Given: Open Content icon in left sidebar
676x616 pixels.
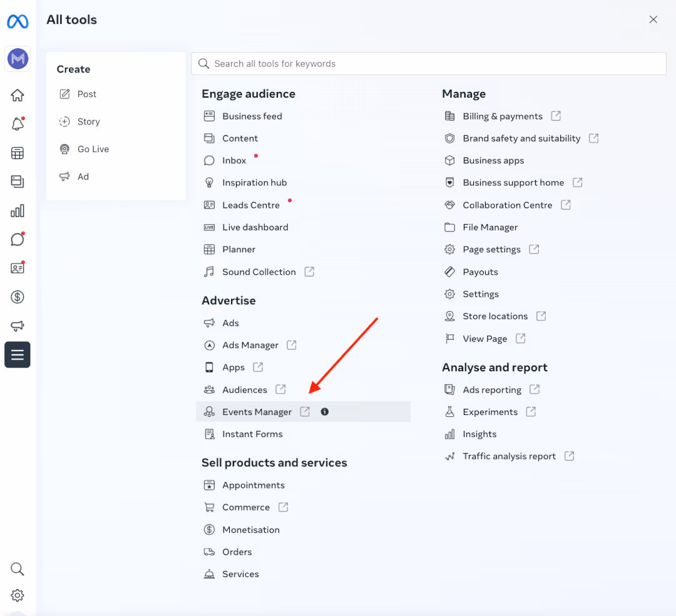Looking at the screenshot, I should click(x=18, y=182).
